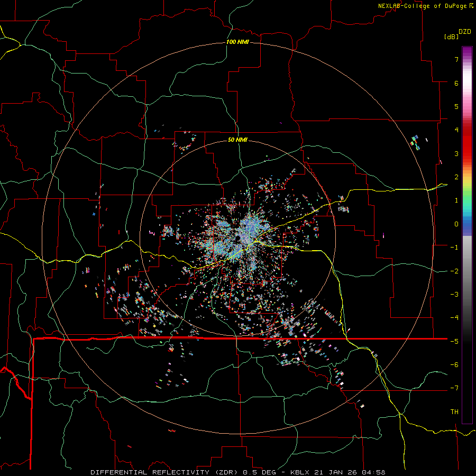
Task: Click the '04:58' timestamp text
Action: point(373,472)
